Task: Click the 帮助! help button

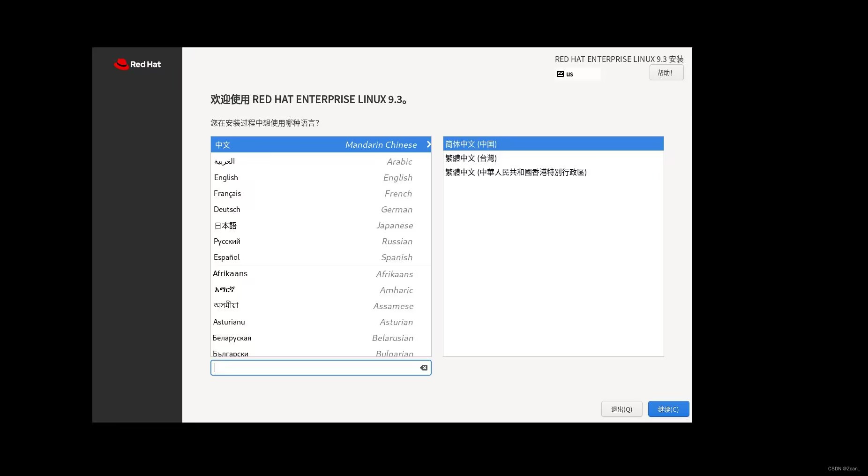Action: point(666,73)
